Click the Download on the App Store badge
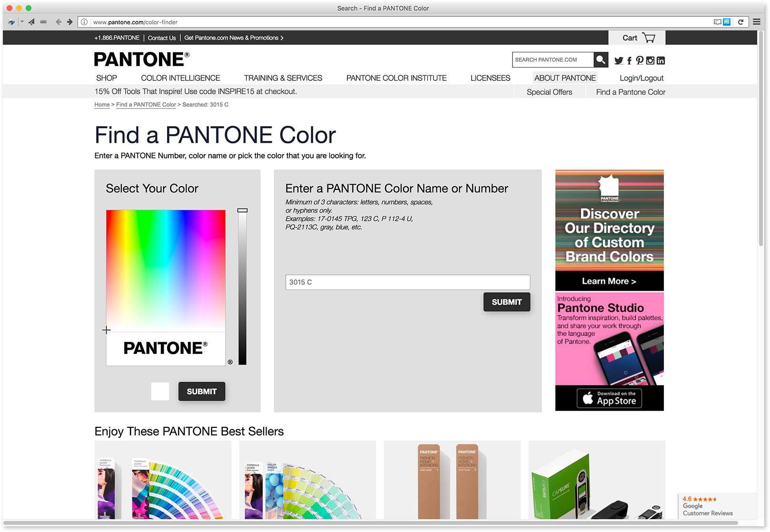Viewport: 770px width, 532px height. [x=610, y=398]
